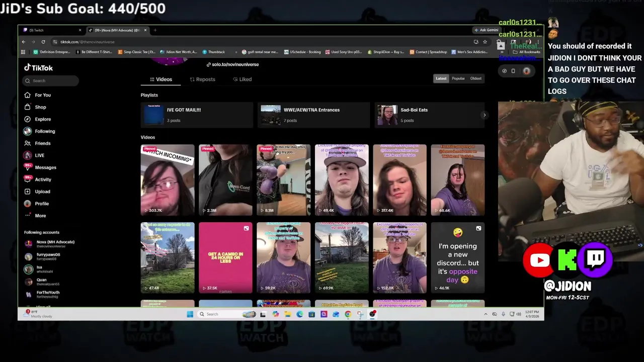The width and height of the screenshot is (644, 362).
Task: Open the Friends page
Action: click(x=38, y=143)
